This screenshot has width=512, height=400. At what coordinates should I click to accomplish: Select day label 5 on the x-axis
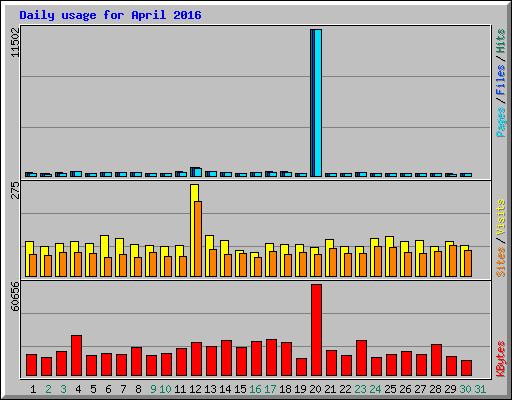93,389
